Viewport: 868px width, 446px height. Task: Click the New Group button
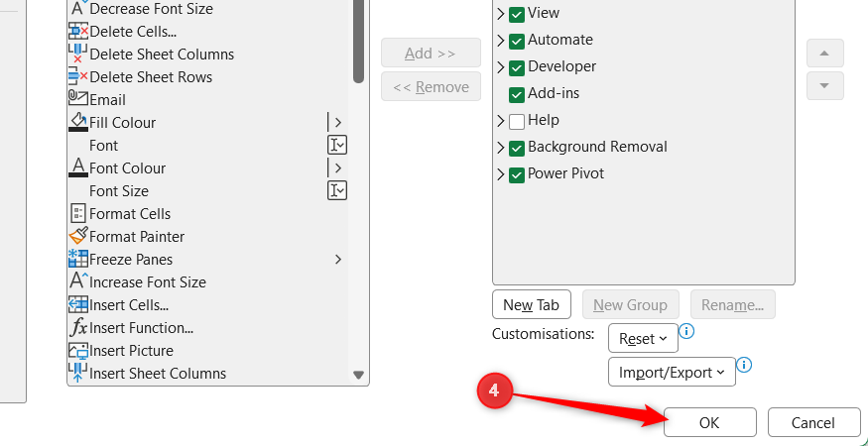[630, 304]
